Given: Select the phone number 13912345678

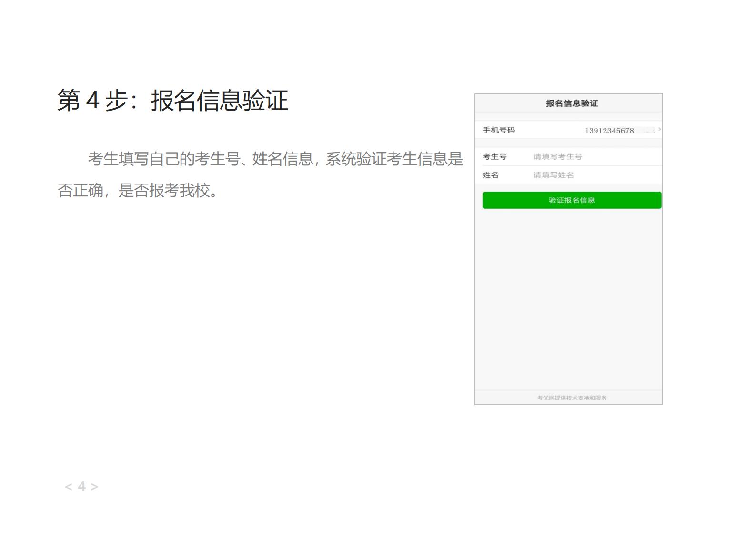Looking at the screenshot, I should click(x=609, y=131).
